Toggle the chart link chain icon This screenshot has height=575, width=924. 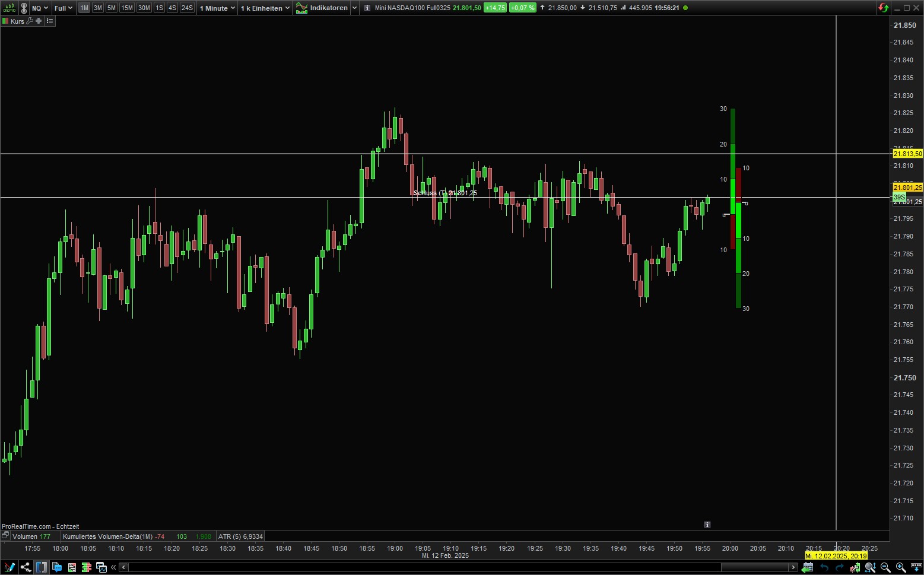24,8
